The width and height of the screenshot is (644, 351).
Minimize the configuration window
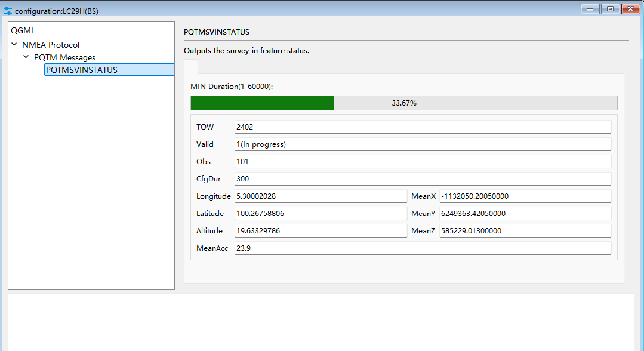tap(591, 9)
